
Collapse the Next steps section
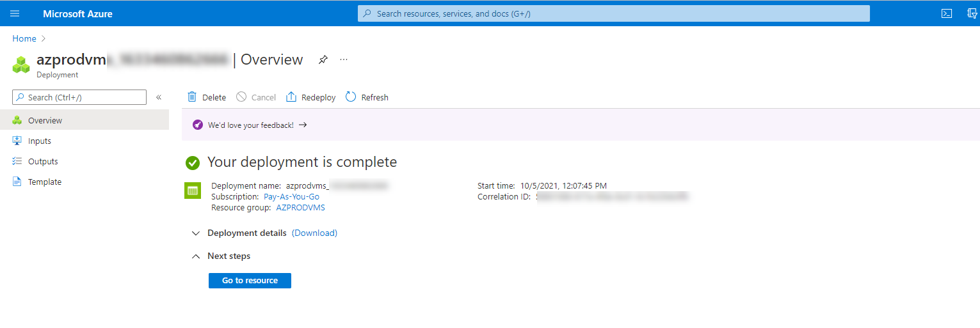click(197, 256)
